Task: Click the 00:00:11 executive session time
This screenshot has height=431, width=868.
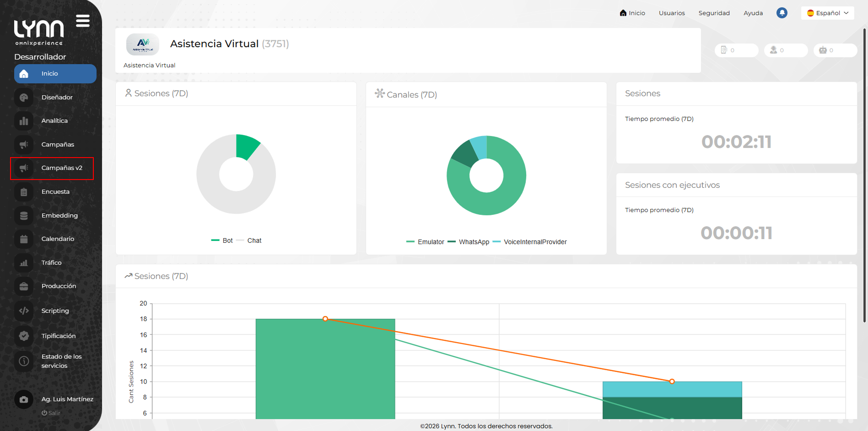Action: (737, 233)
